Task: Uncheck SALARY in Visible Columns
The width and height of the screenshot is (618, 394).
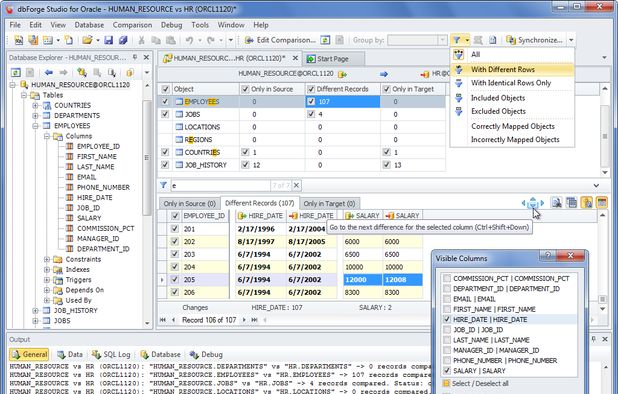Action: click(x=447, y=370)
